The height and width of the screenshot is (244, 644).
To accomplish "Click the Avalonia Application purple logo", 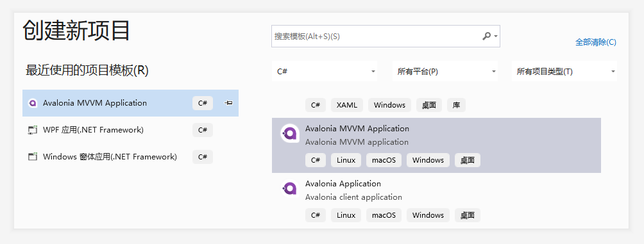I will coord(290,188).
